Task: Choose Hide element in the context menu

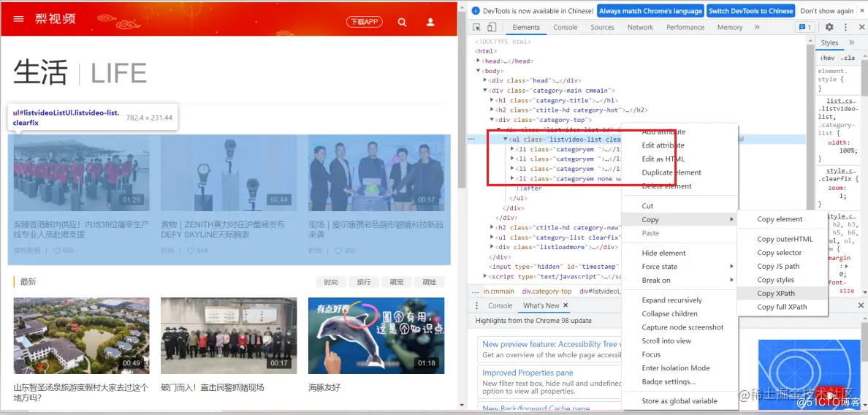Action: [x=680, y=253]
